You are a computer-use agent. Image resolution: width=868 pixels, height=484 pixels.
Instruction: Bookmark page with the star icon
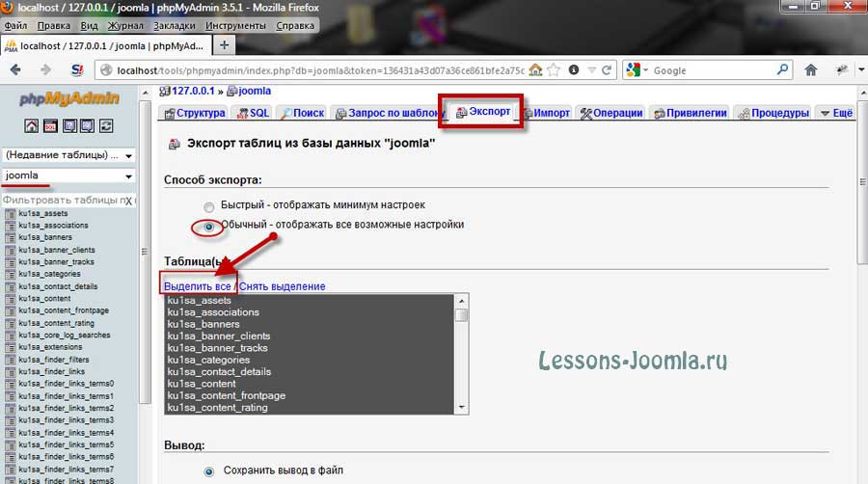click(553, 70)
